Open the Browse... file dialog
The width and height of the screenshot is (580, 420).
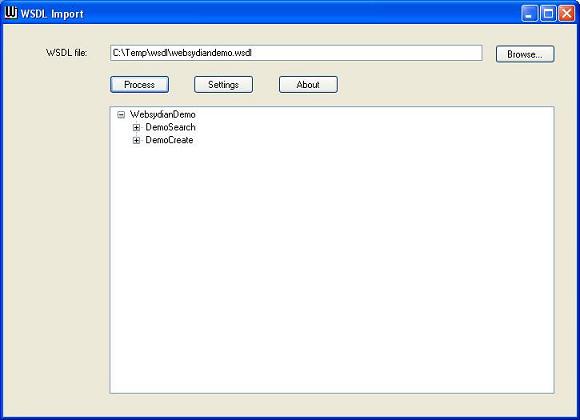tap(525, 54)
